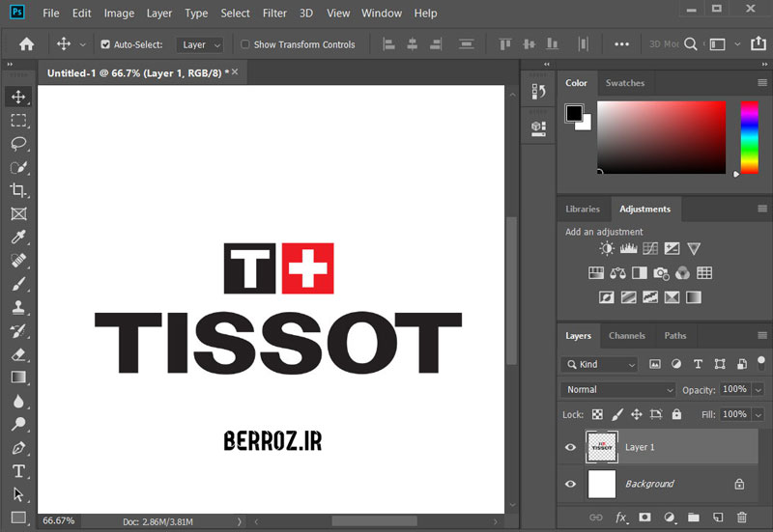
Task: Select the Rectangular Marquee tool
Action: click(x=18, y=120)
